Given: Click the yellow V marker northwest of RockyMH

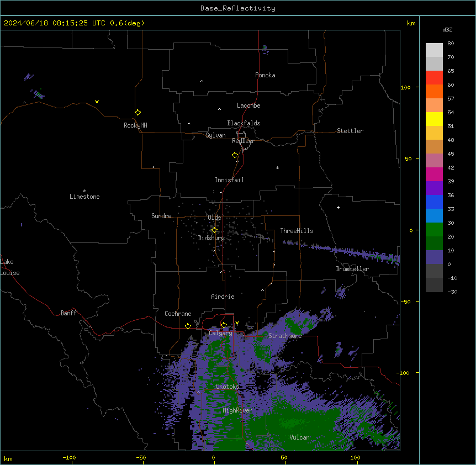Looking at the screenshot, I should coord(97,102).
